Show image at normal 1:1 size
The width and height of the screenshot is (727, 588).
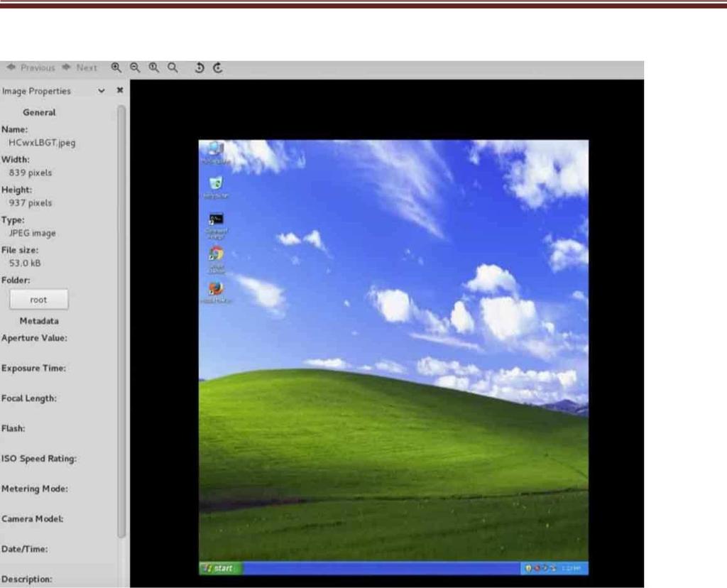click(154, 67)
